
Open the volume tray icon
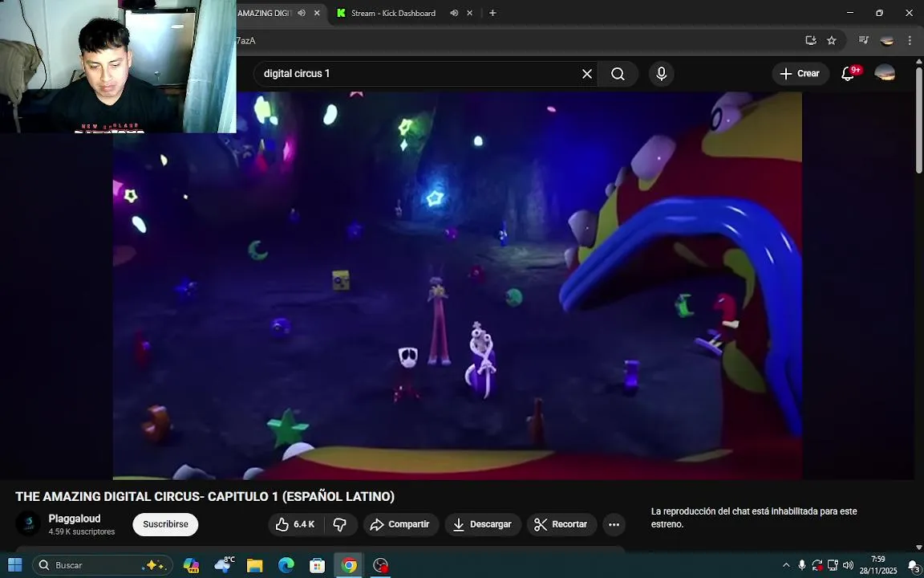click(848, 565)
